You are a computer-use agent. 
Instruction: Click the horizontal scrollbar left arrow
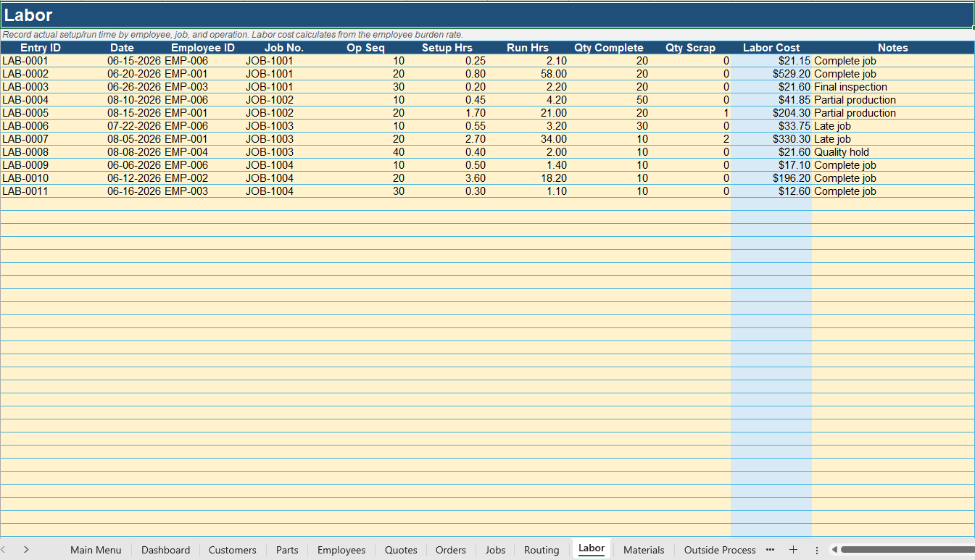point(834,550)
